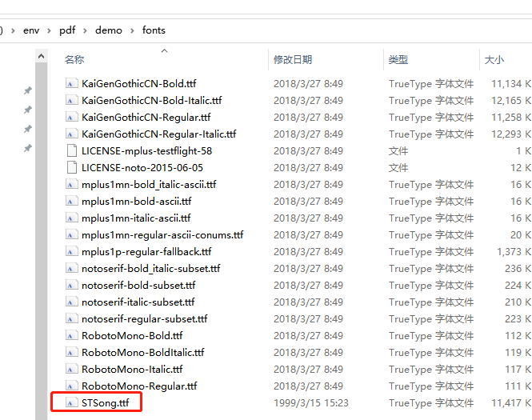Sort by 名称 column header

pos(74,60)
